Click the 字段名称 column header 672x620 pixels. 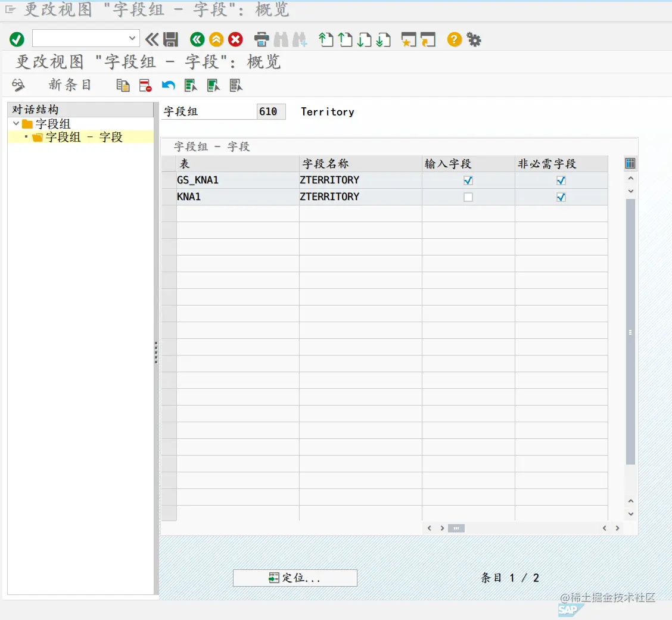360,164
